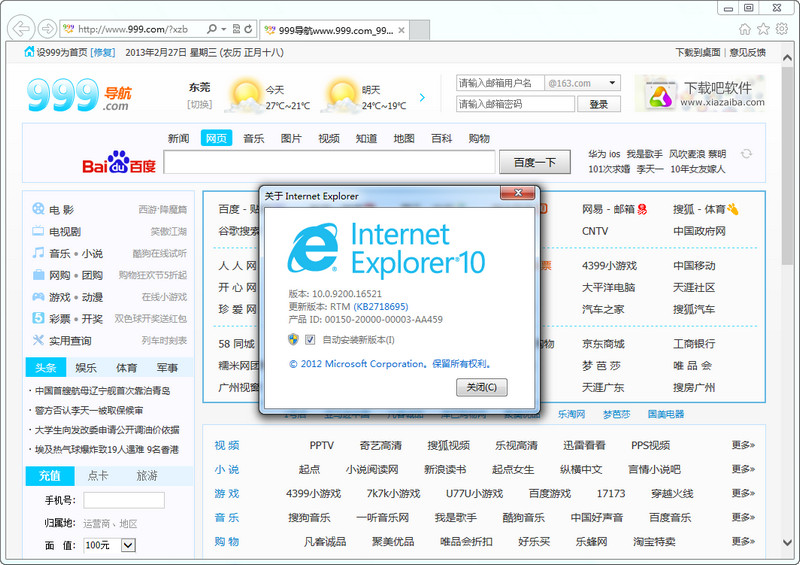800x565 pixels.
Task: Switch to the 娱乐 news tab
Action: 86,367
